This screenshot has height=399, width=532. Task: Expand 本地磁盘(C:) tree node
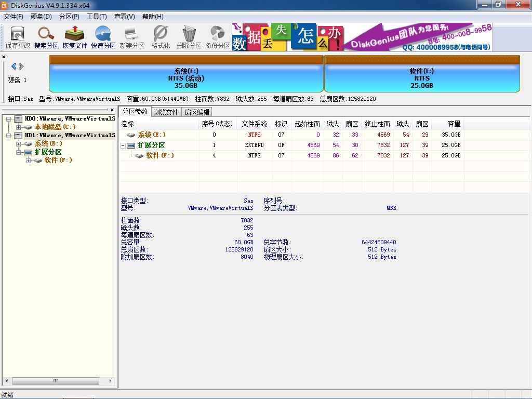19,127
